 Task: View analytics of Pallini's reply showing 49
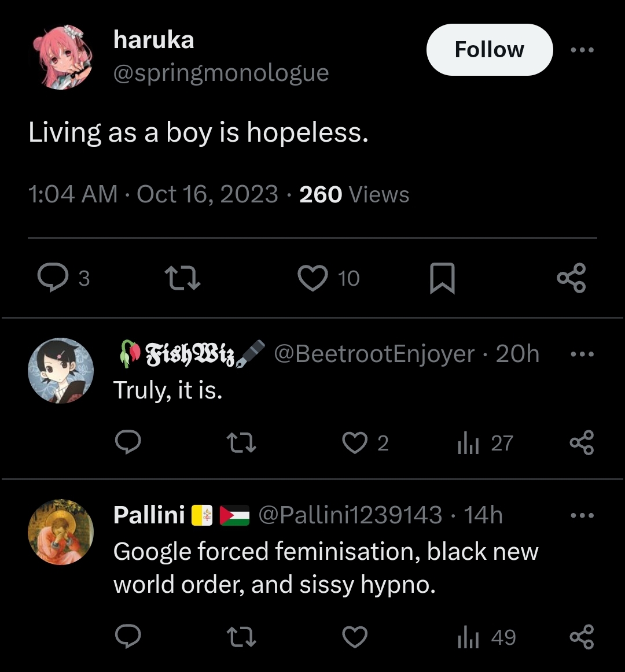click(x=487, y=637)
